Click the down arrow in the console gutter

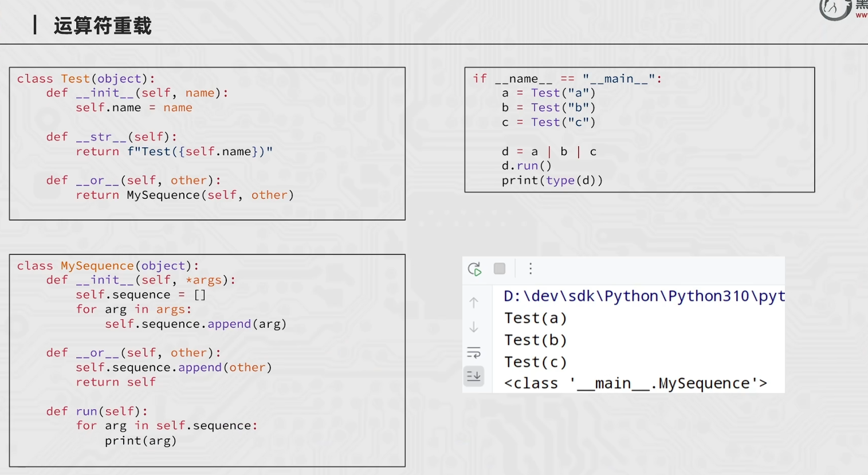[x=474, y=327]
